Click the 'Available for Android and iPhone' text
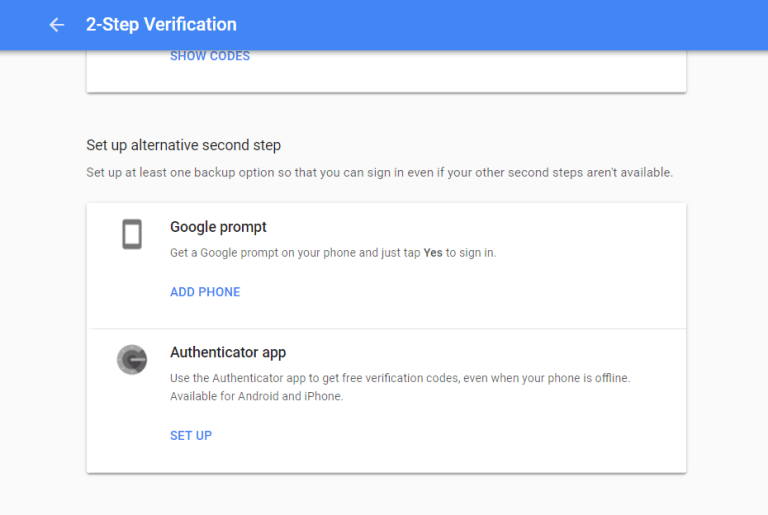This screenshot has width=768, height=515. (256, 396)
